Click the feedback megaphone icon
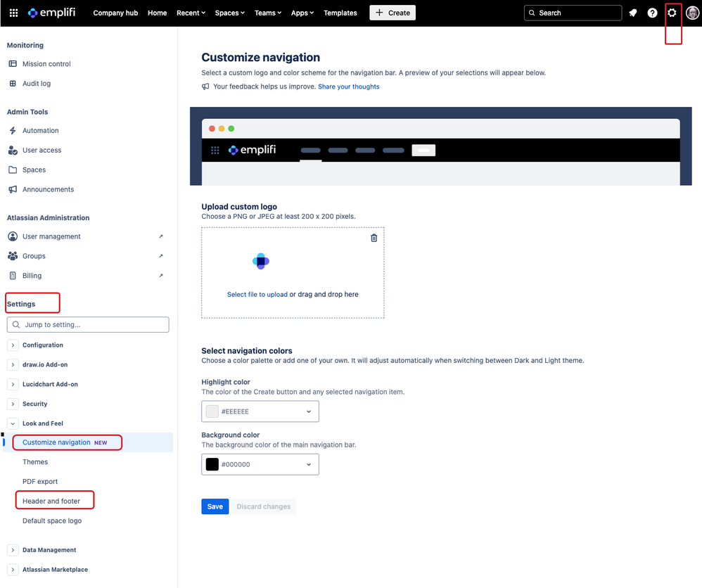This screenshot has width=702, height=588. [x=205, y=87]
